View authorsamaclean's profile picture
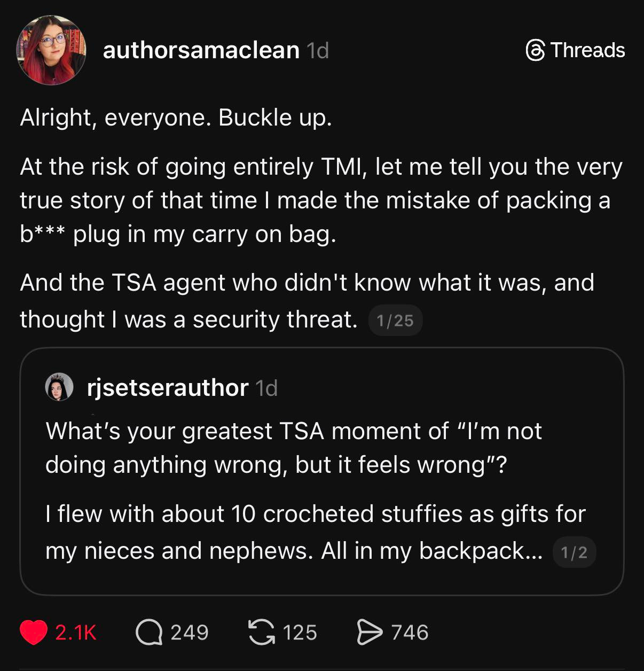This screenshot has height=671, width=644. (x=51, y=50)
